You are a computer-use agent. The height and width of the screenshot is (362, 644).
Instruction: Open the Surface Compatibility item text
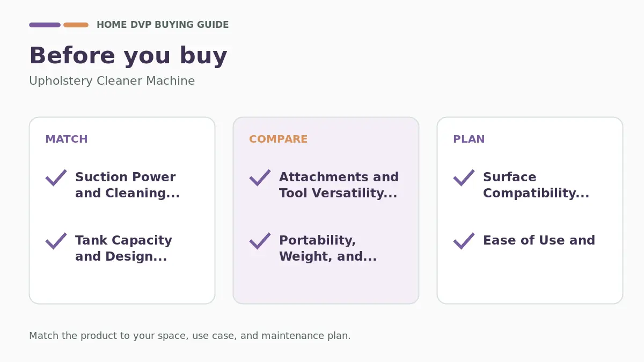[536, 185]
